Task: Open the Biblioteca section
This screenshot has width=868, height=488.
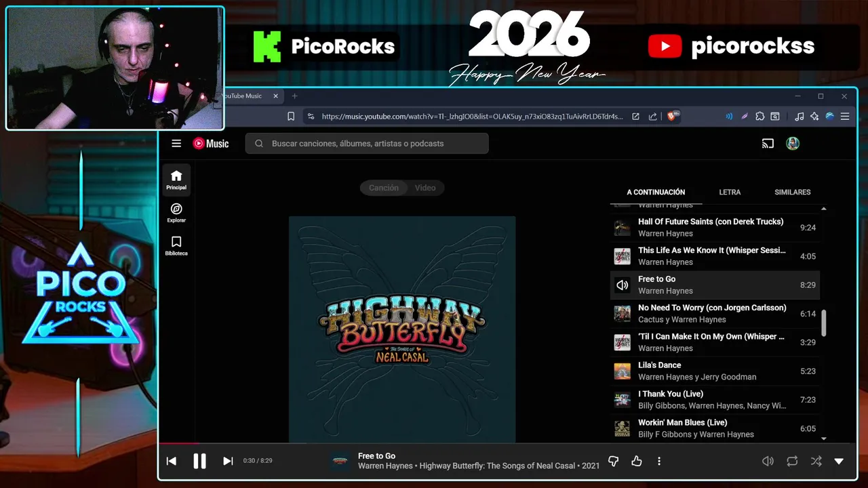Action: (176, 246)
